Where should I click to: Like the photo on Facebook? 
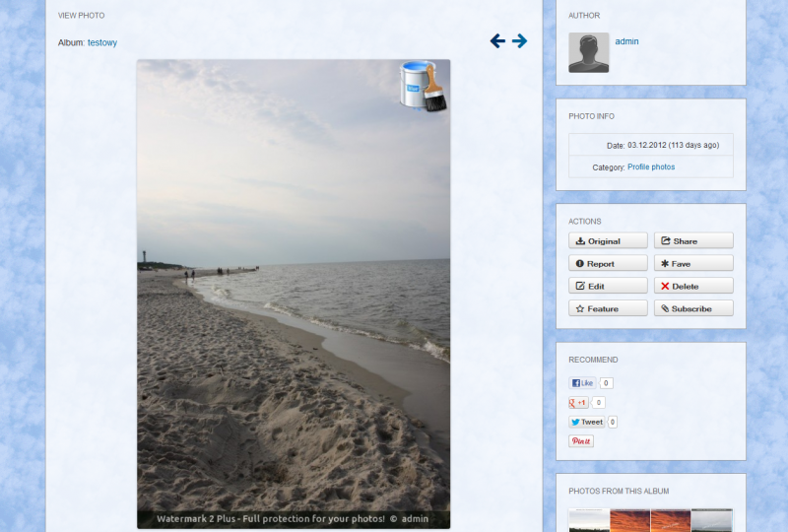[582, 383]
